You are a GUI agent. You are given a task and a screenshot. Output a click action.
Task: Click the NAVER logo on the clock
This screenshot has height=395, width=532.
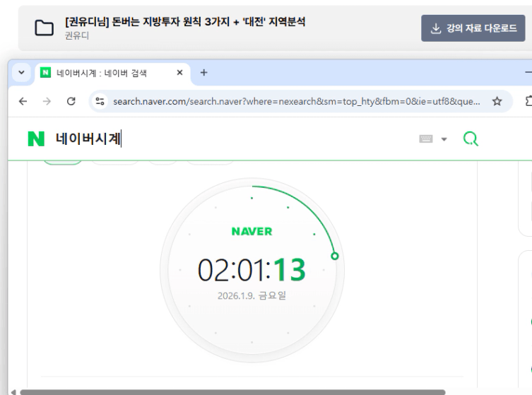pyautogui.click(x=252, y=232)
